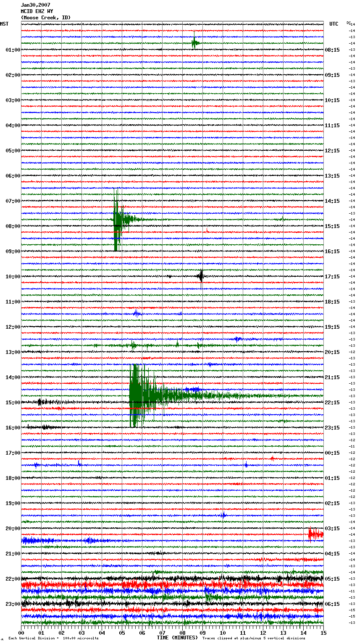
Task: Click the black burst on the 10:00 MST trace
Action: [201, 276]
